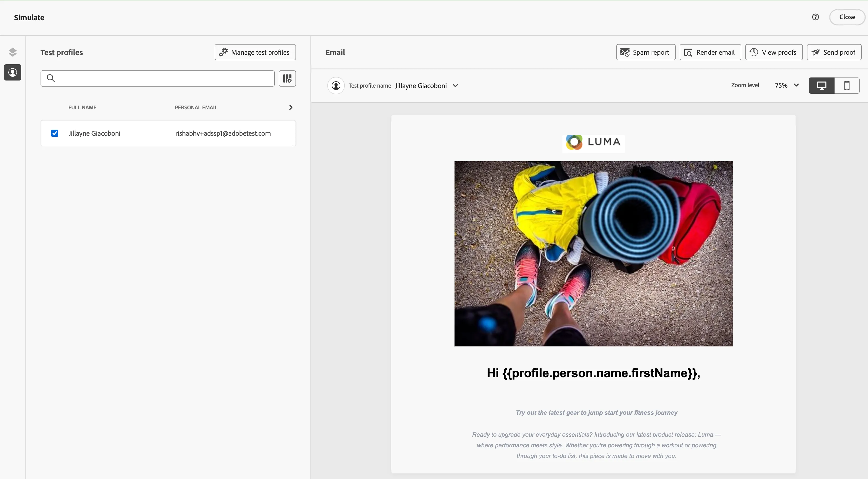The height and width of the screenshot is (479, 868).
Task: Click the PERSONAL EMAIL column header
Action: coord(196,107)
